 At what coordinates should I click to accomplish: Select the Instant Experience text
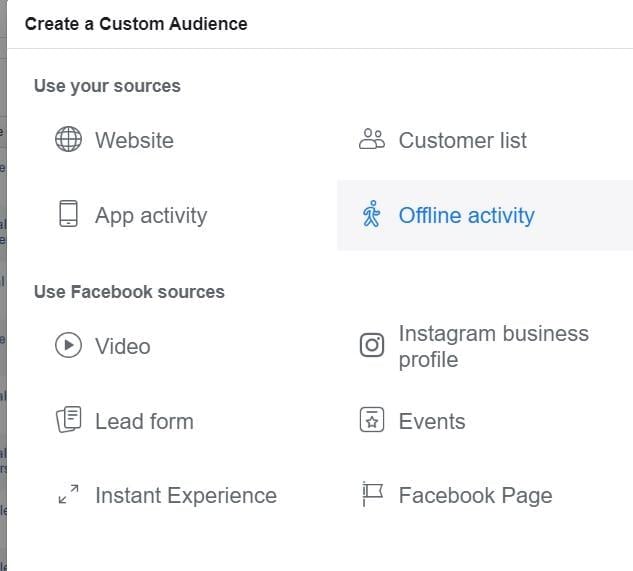coord(186,495)
